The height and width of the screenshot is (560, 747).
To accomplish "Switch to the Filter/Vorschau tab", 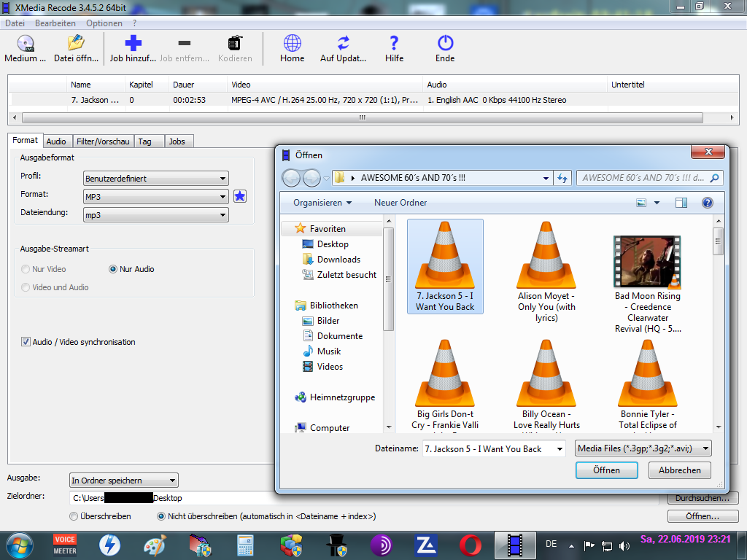I will click(x=103, y=141).
